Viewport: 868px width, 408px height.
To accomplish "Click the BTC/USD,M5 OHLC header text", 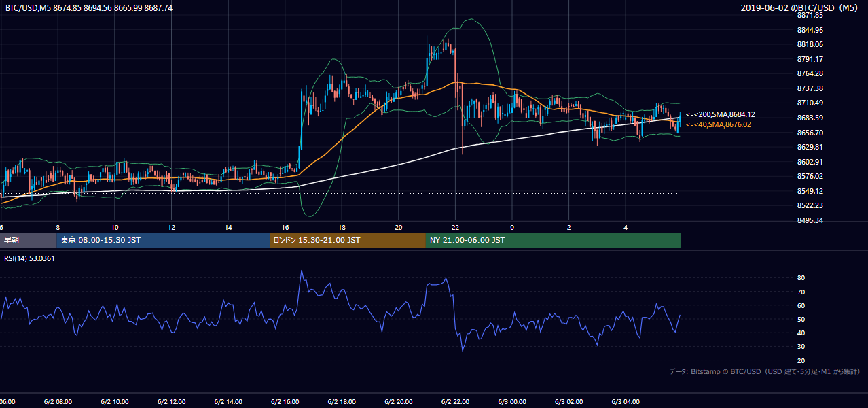I will (89, 8).
